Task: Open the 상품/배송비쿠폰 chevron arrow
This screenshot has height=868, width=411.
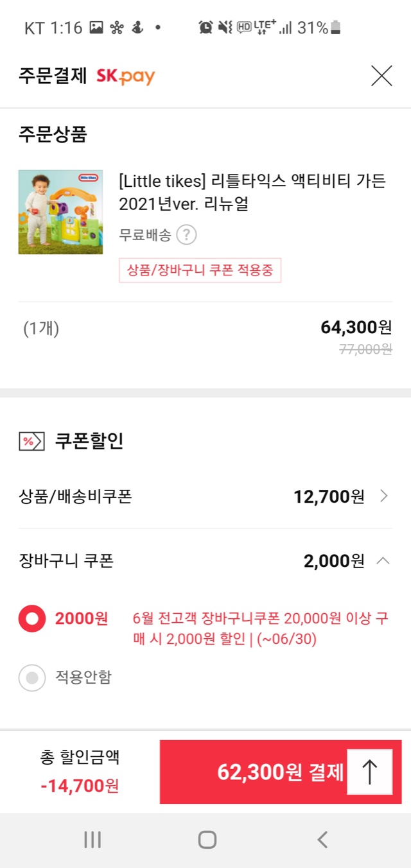Action: (383, 496)
